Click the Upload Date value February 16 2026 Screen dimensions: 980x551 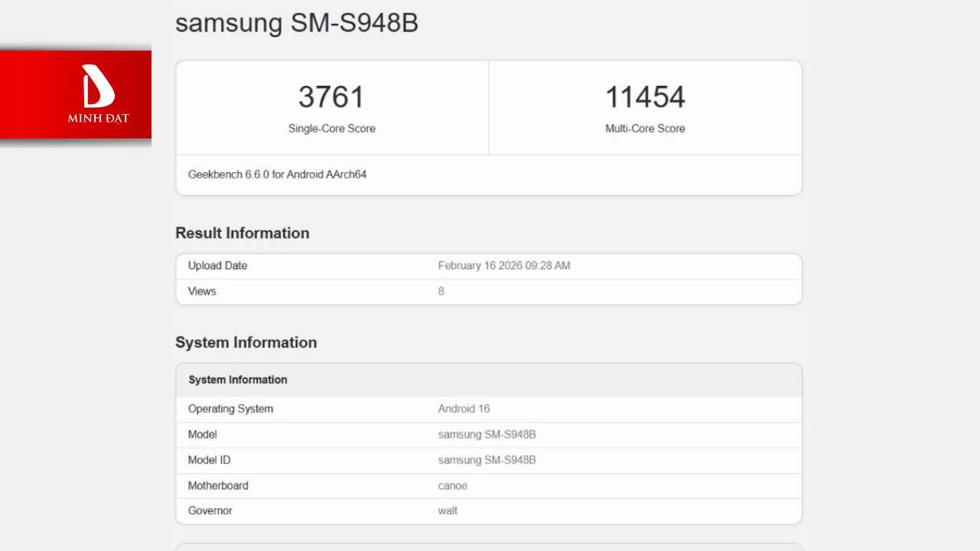[x=504, y=266]
